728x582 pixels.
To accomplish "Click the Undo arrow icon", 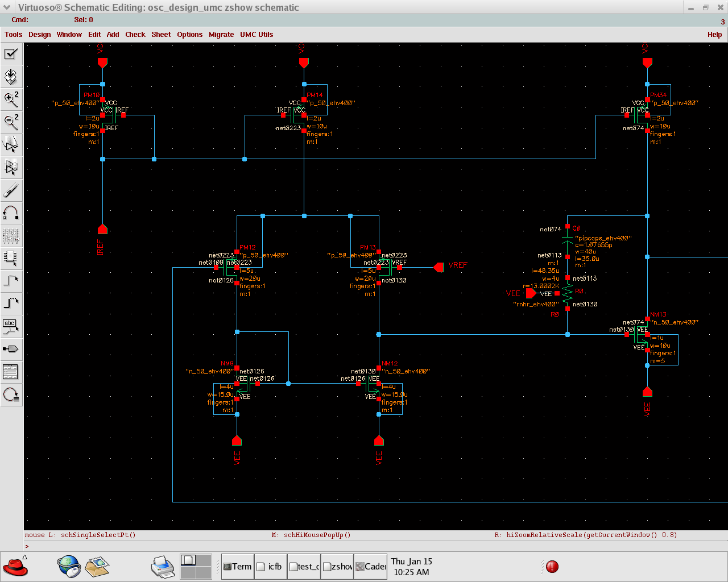I will (x=11, y=213).
